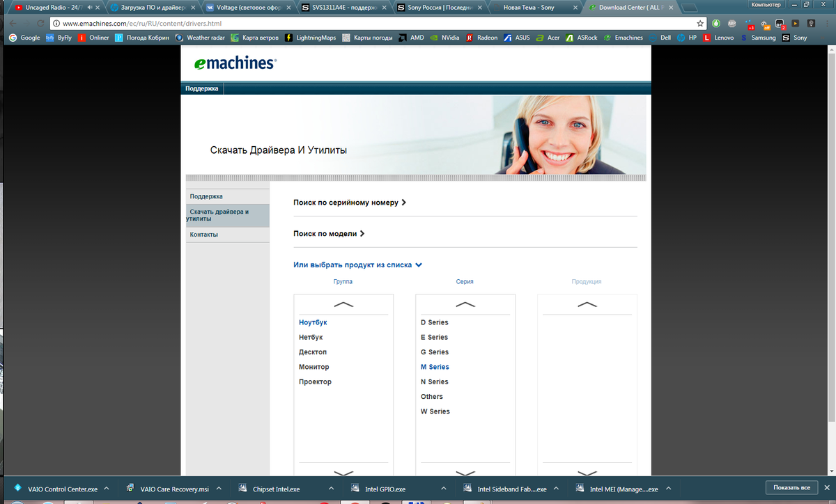
Task: Open options arrow for VAIO Control Center.exe
Action: point(107,489)
